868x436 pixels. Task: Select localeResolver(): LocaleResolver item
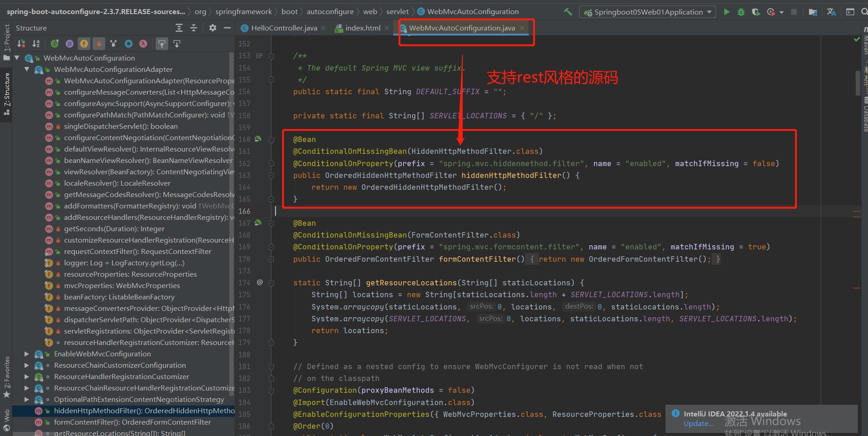tap(117, 183)
